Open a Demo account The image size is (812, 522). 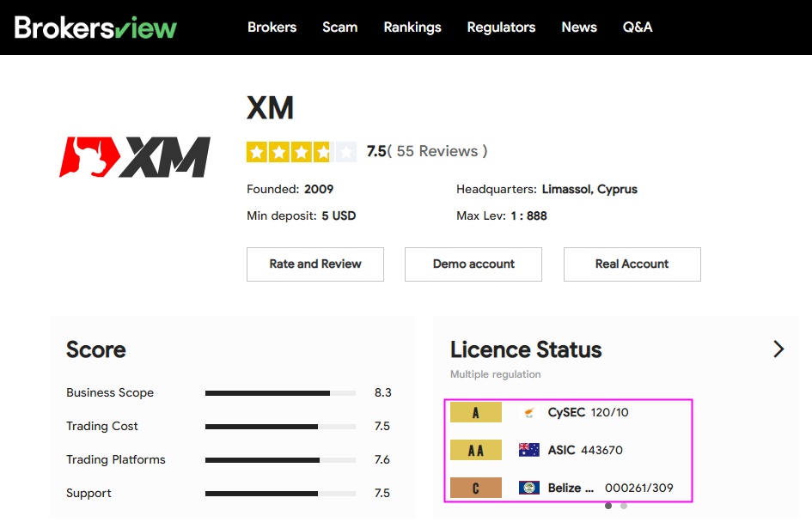473,264
